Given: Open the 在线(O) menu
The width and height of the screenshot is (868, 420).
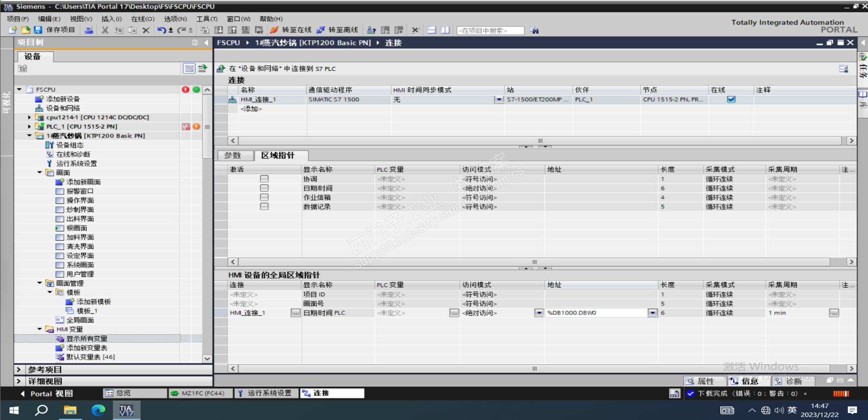Looking at the screenshot, I should click(x=143, y=19).
